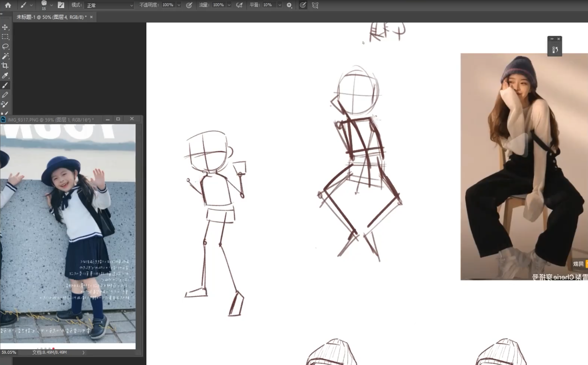Open status bar info arrow menu
This screenshot has height=365, width=588.
coord(83,353)
